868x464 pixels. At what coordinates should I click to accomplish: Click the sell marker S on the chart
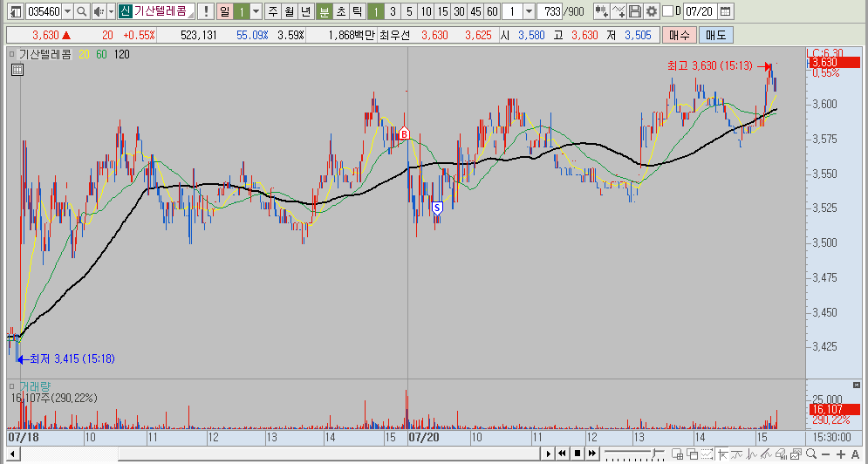[x=437, y=208]
